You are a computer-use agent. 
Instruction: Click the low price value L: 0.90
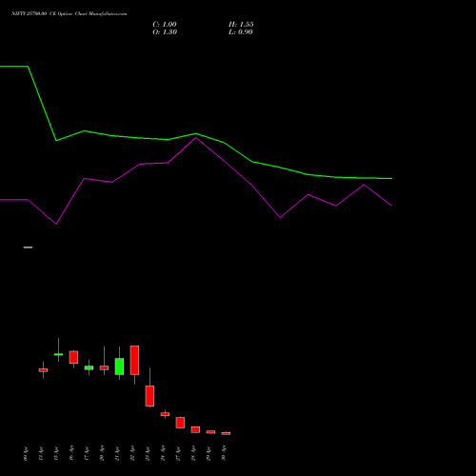click(x=241, y=32)
